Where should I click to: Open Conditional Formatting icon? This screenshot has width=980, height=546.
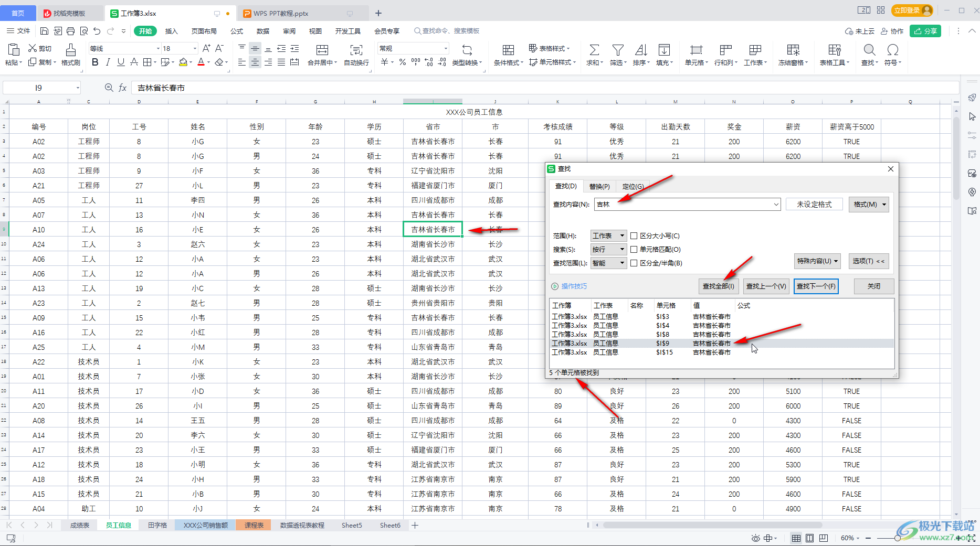pyautogui.click(x=508, y=50)
